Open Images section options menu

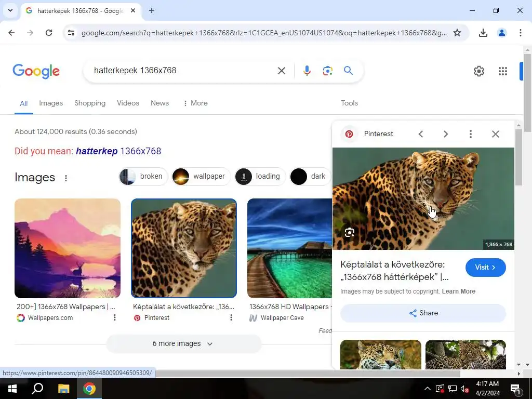click(x=66, y=178)
